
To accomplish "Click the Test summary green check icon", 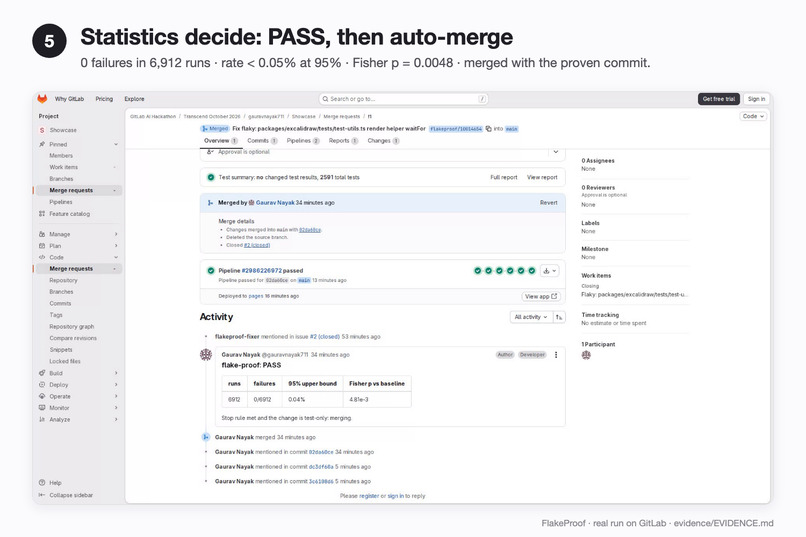I will (x=210, y=177).
